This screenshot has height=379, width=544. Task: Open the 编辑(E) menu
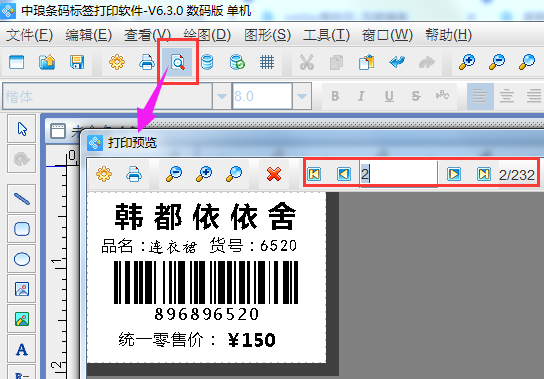[x=88, y=35]
